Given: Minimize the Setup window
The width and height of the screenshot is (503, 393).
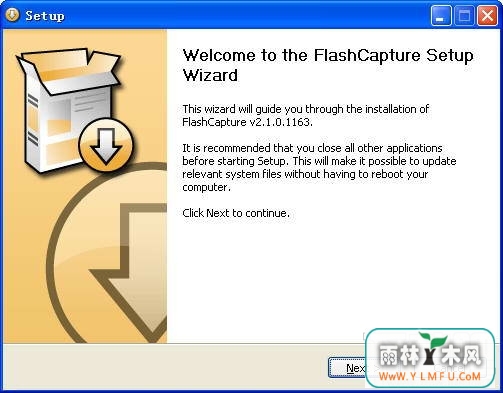Looking at the screenshot, I should click(x=441, y=15).
